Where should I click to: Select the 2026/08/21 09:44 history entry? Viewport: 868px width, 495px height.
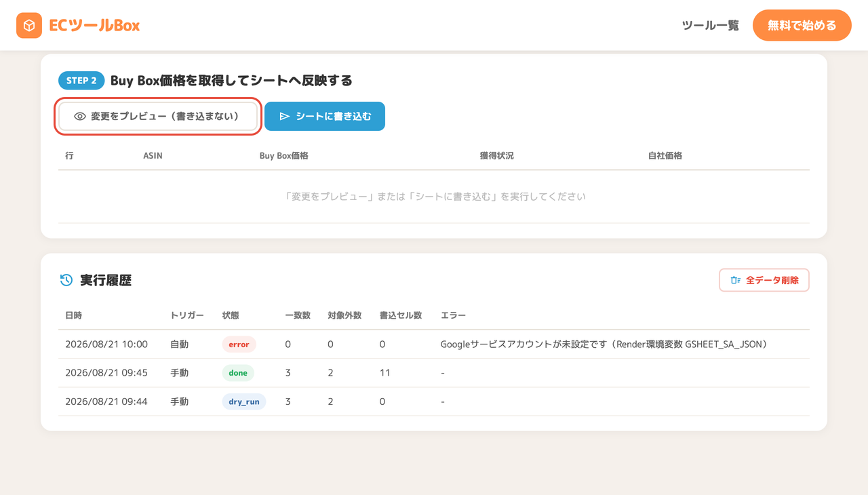click(434, 401)
